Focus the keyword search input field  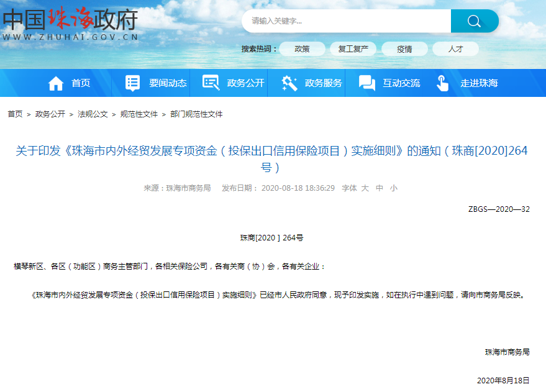click(346, 21)
